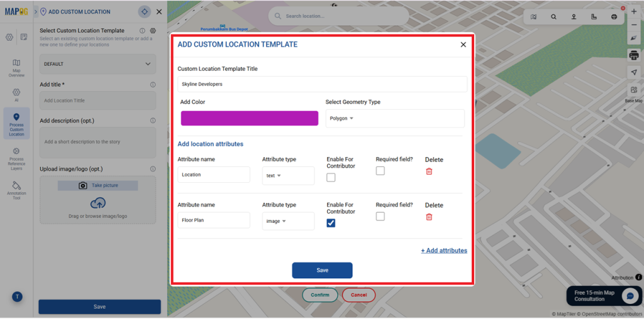Uncheck Enable For Contributor on Floor Plan
644x319 pixels.
coord(331,223)
